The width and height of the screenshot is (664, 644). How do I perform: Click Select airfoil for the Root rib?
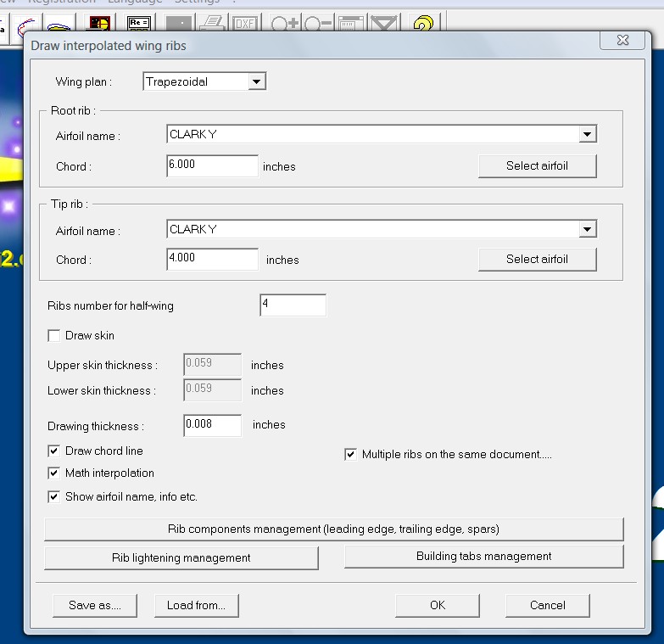537,165
